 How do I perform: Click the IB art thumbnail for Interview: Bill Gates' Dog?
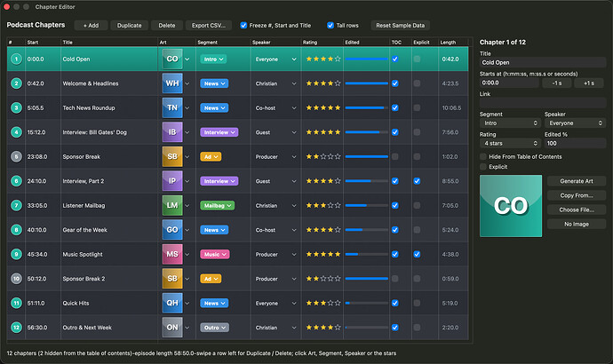[172, 132]
